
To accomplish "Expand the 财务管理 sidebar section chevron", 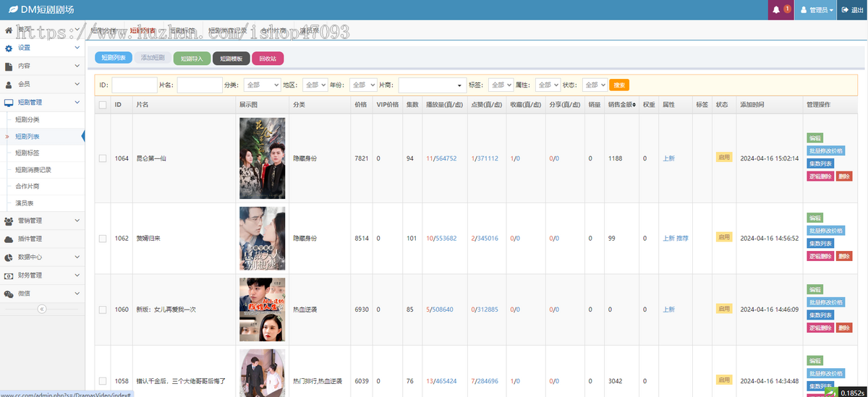I will (x=77, y=276).
